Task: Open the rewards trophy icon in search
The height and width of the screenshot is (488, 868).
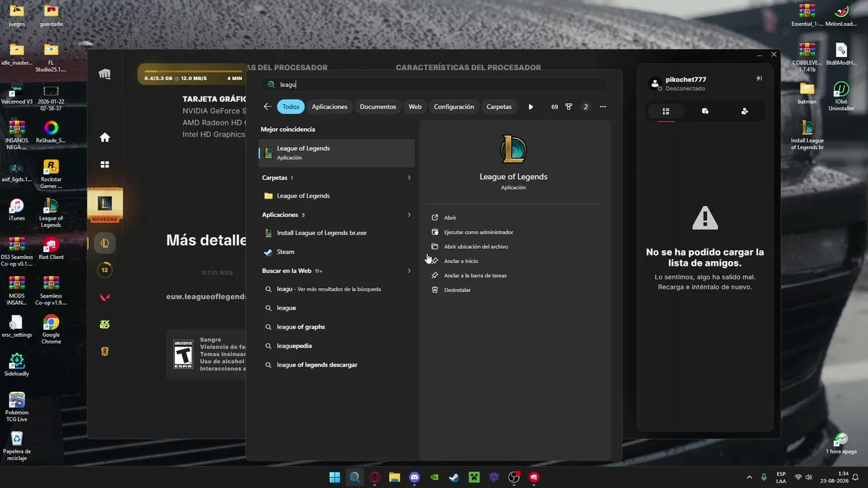Action: click(568, 106)
